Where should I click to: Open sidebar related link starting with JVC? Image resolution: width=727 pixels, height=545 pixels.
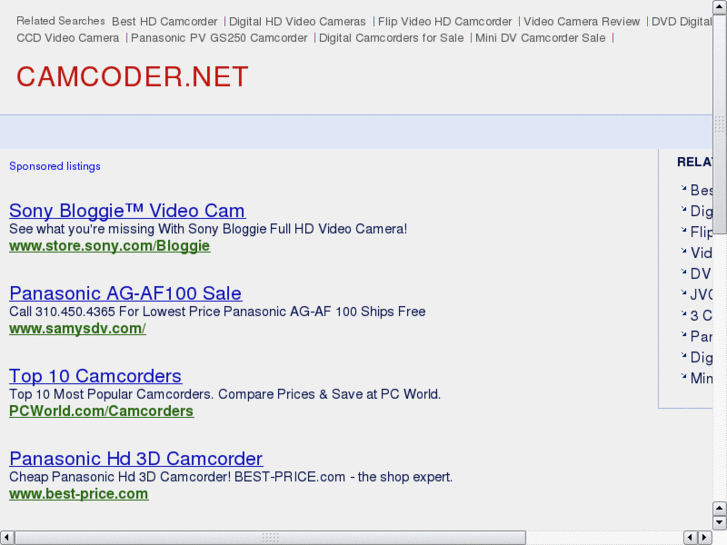pyautogui.click(x=701, y=294)
